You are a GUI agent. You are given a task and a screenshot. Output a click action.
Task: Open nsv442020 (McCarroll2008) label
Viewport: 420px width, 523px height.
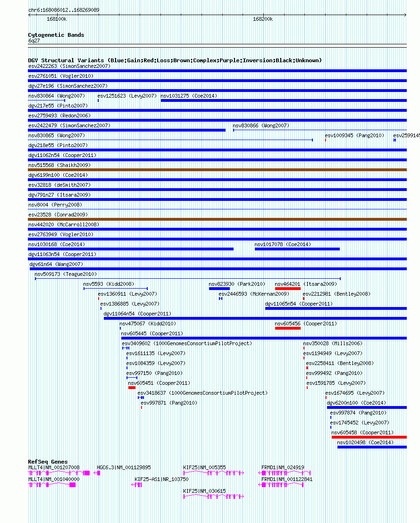point(63,224)
